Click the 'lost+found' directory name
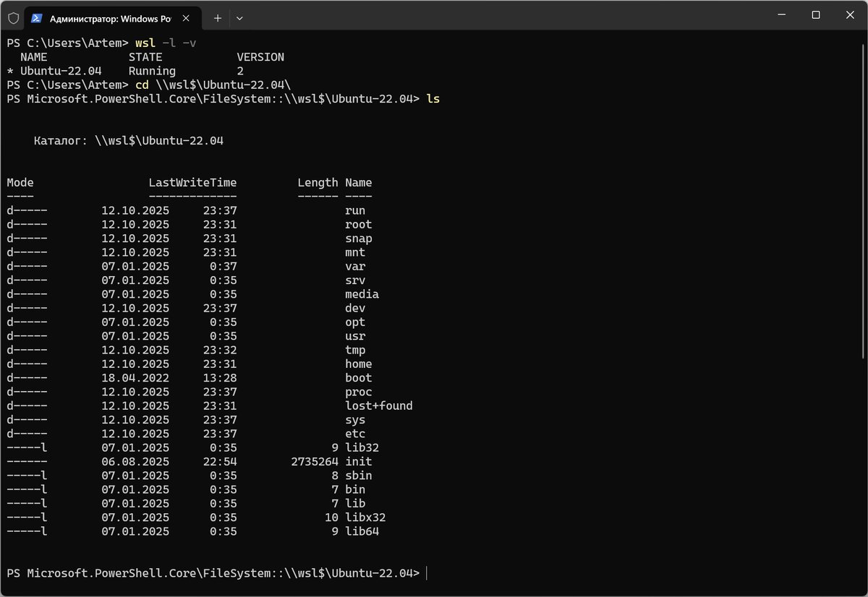868x597 pixels. (x=378, y=406)
